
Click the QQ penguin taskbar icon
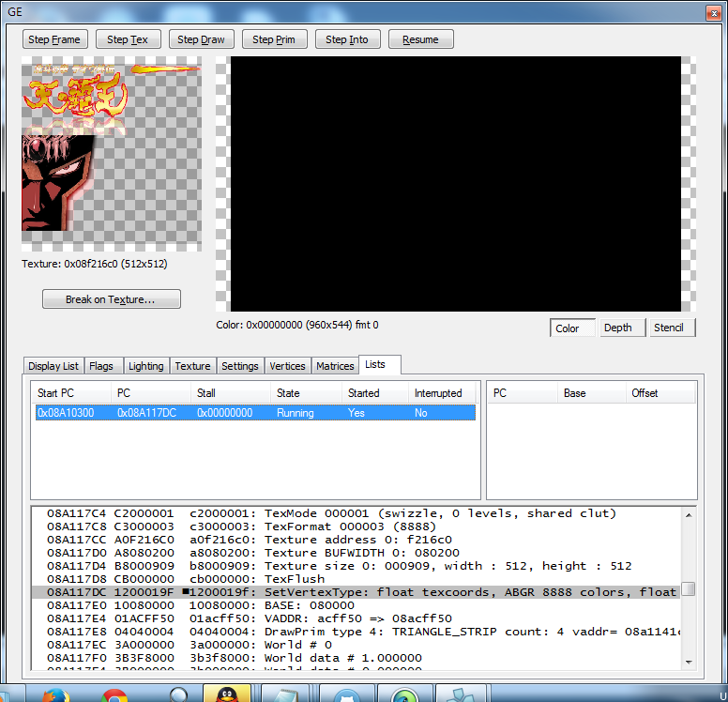226,694
